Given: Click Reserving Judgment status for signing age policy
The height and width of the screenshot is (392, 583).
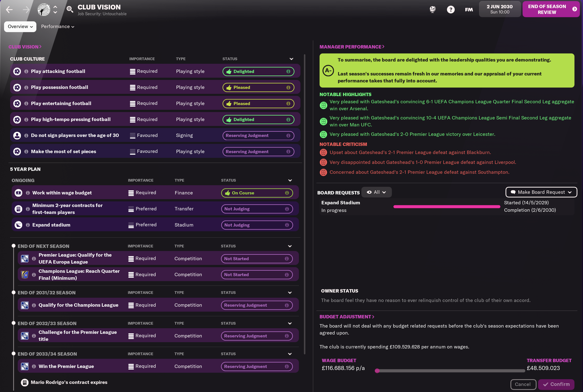Looking at the screenshot, I should (x=258, y=136).
